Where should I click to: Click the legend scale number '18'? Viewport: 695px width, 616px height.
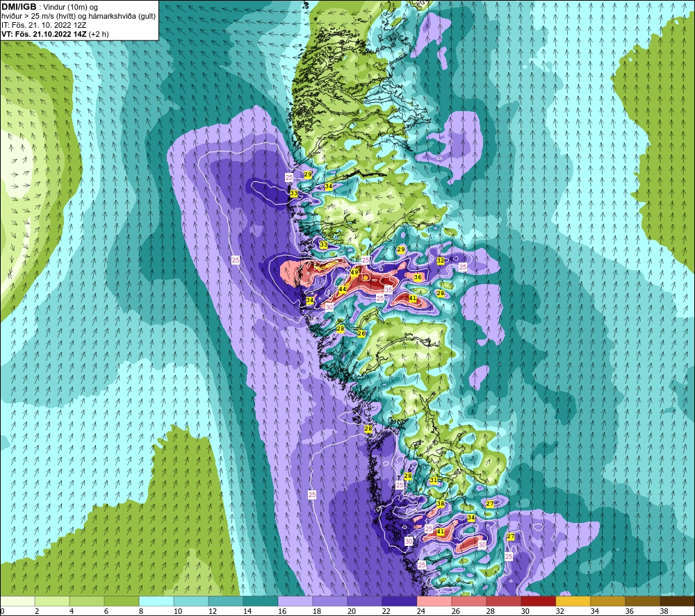click(x=316, y=612)
